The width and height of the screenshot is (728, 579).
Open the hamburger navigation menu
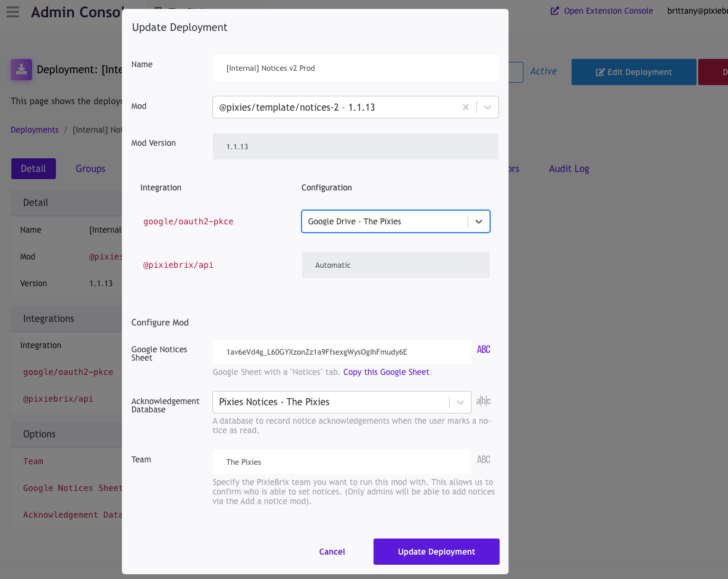pyautogui.click(x=12, y=12)
